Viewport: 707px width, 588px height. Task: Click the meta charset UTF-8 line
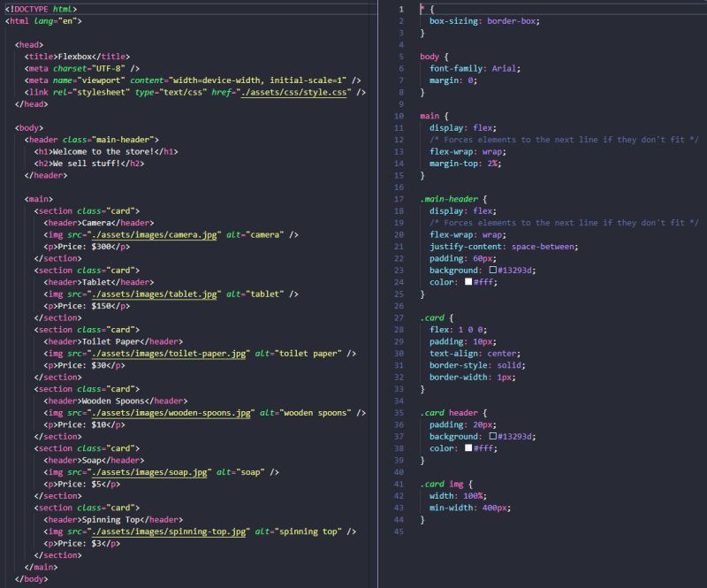[x=82, y=69]
